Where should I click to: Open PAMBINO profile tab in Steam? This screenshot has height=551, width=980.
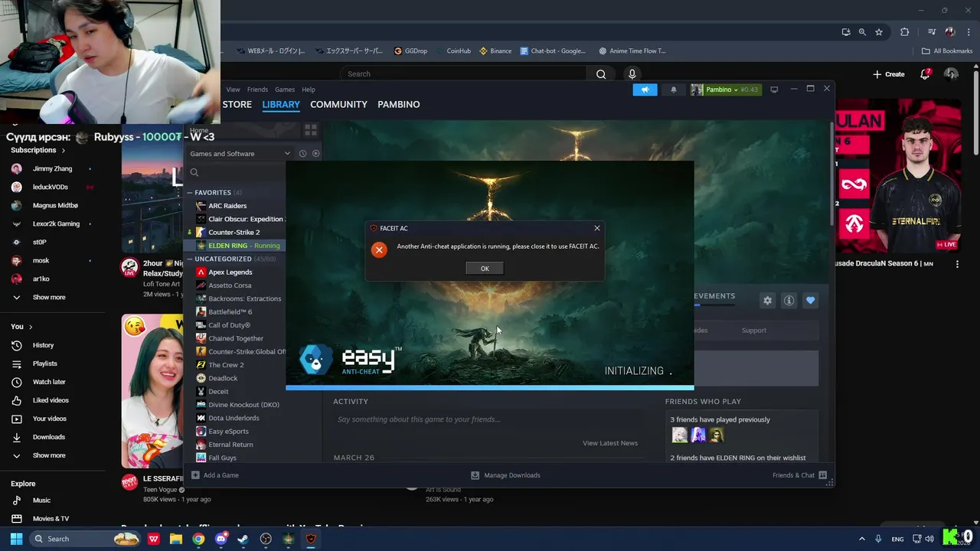pyautogui.click(x=398, y=104)
